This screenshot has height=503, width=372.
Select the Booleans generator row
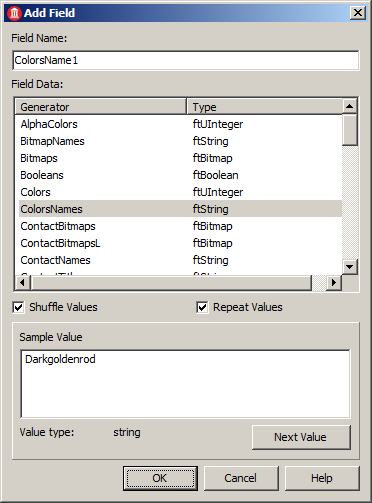[180, 175]
